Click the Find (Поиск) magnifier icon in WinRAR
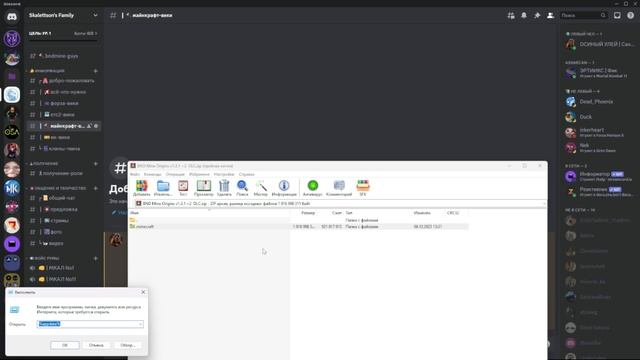 point(242,188)
